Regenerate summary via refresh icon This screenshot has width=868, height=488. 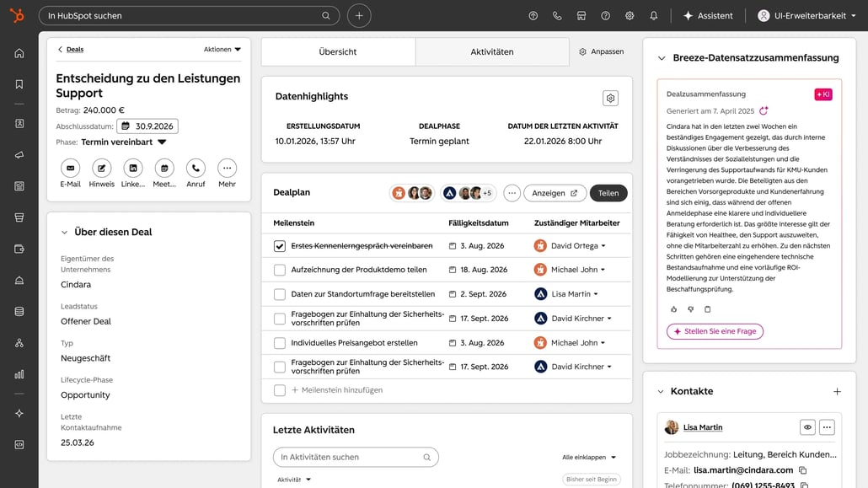click(764, 110)
